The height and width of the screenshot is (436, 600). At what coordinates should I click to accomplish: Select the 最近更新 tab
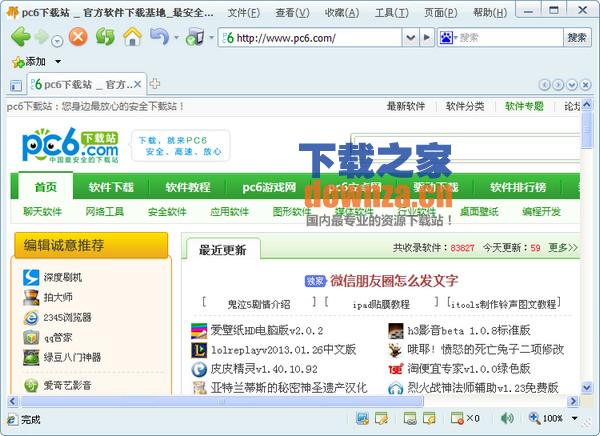[223, 250]
